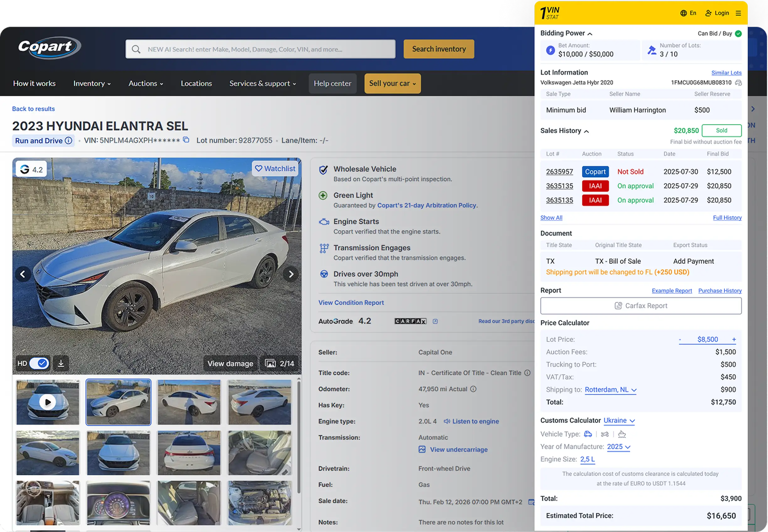Open the Locations menu item
The height and width of the screenshot is (532, 768).
[196, 84]
